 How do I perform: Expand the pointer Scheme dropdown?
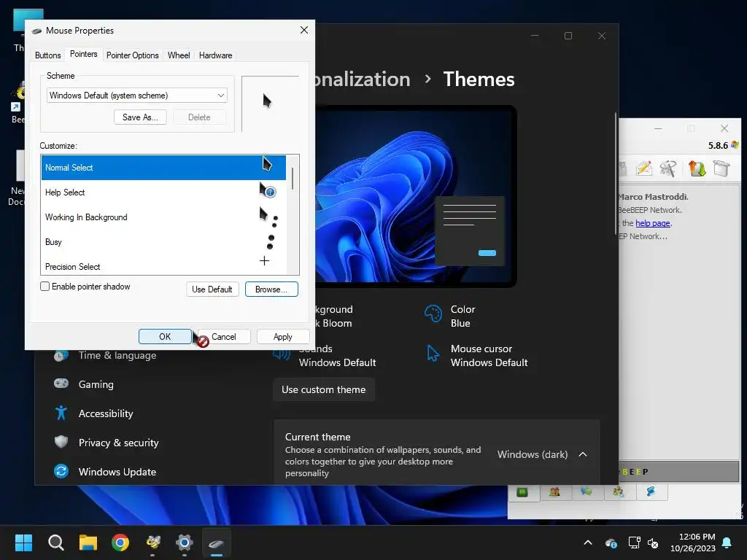coord(136,96)
